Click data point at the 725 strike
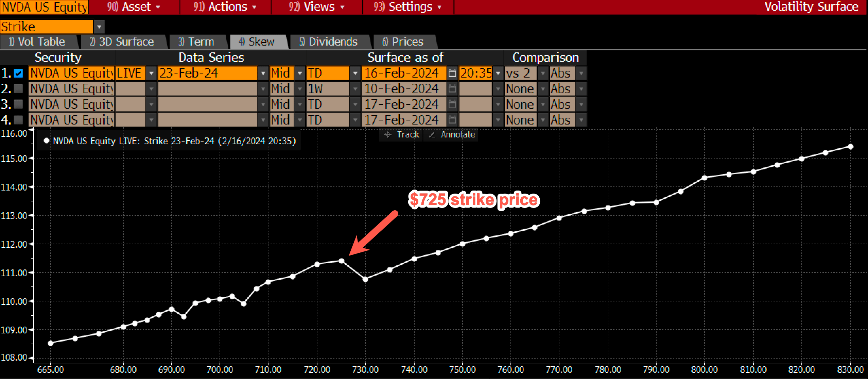Image resolution: width=868 pixels, height=379 pixels. pyautogui.click(x=342, y=261)
